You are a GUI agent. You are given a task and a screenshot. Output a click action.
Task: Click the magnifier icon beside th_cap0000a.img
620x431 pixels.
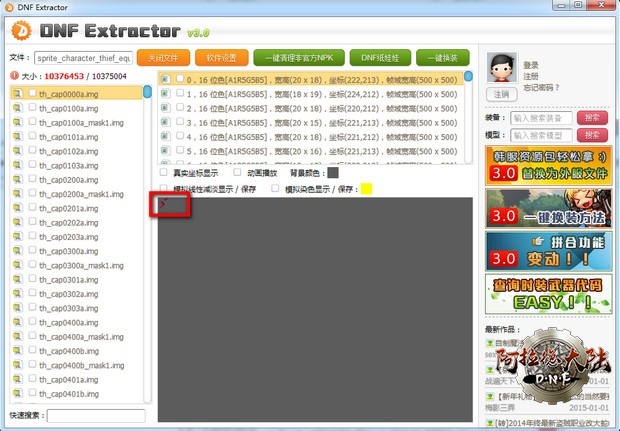17,93
